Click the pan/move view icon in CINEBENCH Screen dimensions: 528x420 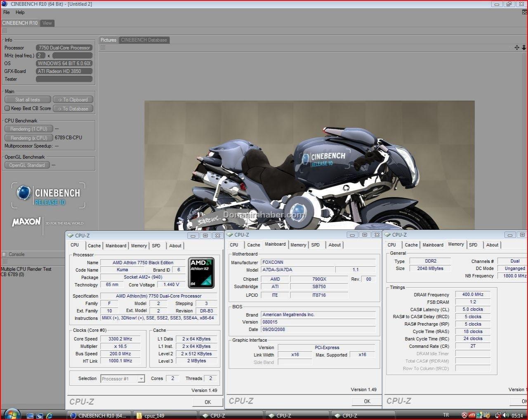[517, 48]
